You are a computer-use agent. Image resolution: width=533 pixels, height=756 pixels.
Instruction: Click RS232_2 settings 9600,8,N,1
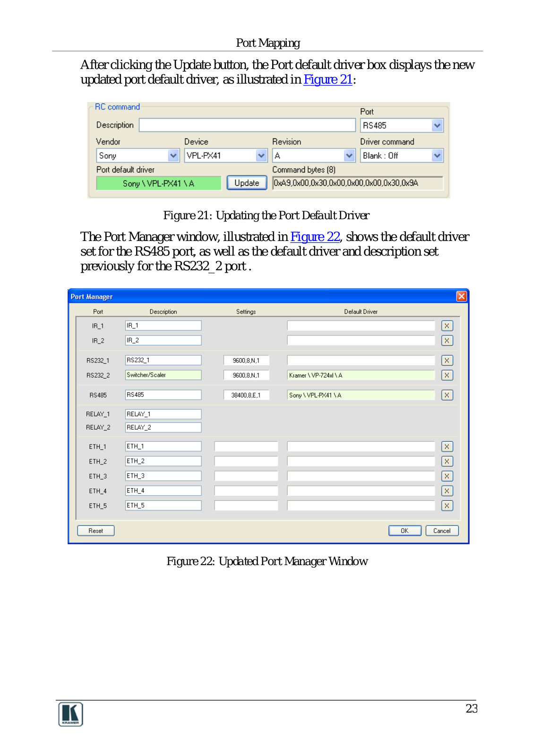pos(246,375)
